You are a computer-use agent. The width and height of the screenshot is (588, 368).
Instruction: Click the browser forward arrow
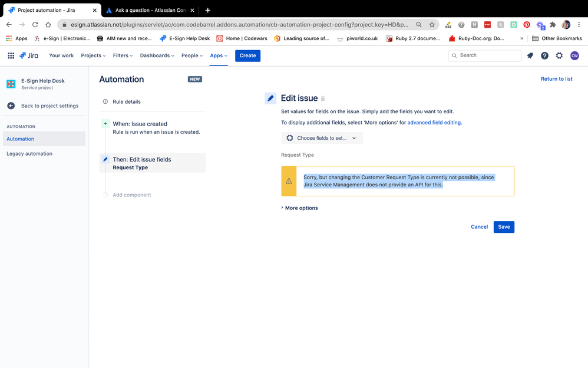point(22,25)
